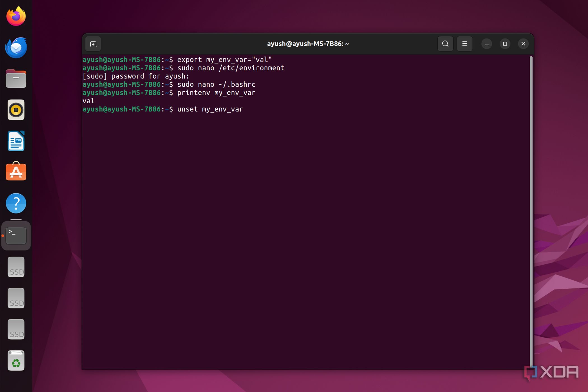Click the terminal search icon
The height and width of the screenshot is (392, 588).
pyautogui.click(x=445, y=44)
